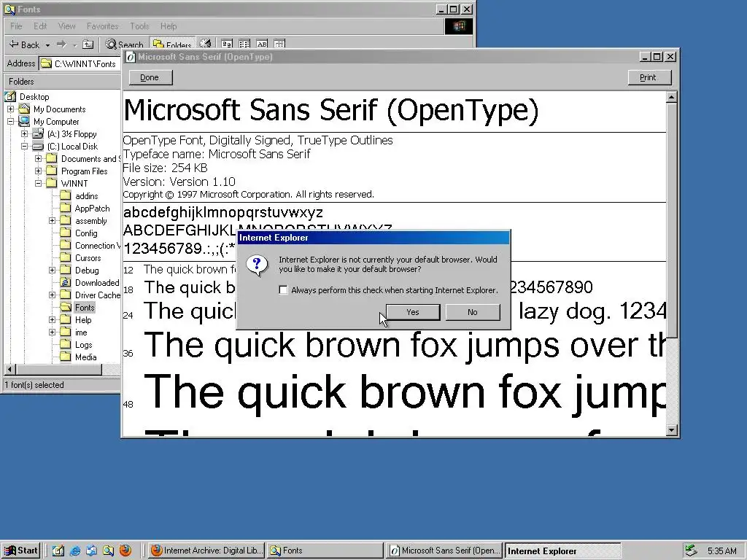Screen dimensions: 747x560
Task: Expand the Help folder node
Action: point(53,319)
